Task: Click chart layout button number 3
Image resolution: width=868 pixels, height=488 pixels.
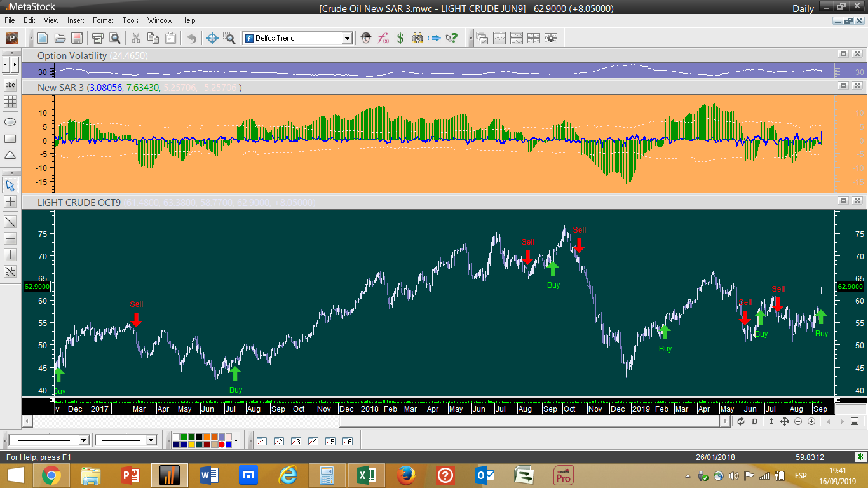Action: coord(295,441)
